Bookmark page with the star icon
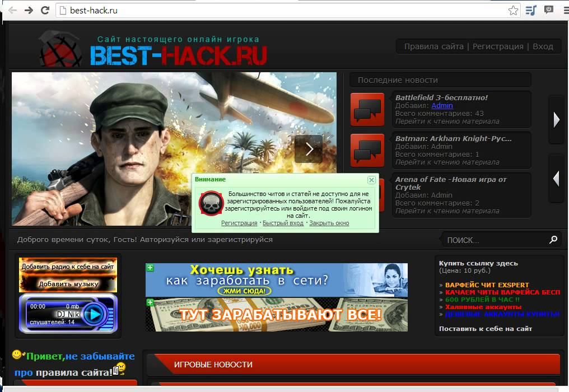569x392 pixels. (x=513, y=10)
